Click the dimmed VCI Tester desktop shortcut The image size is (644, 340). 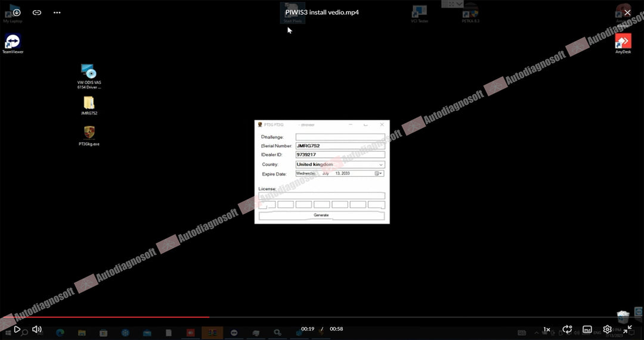click(419, 14)
